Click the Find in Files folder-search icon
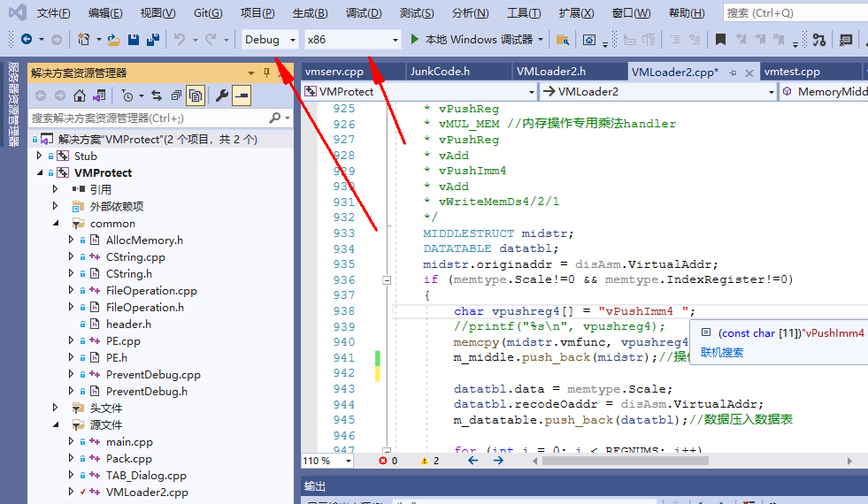 (563, 39)
